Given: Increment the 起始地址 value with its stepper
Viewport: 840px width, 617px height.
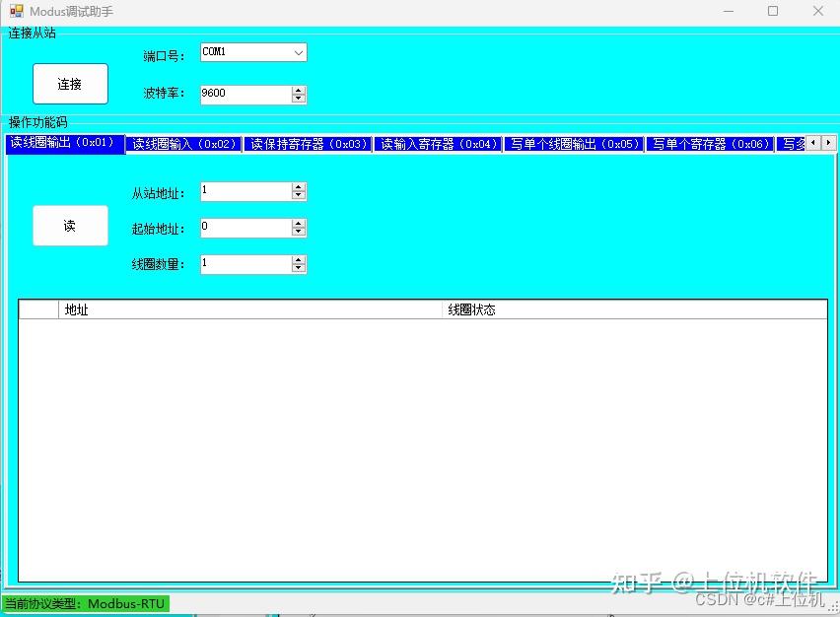Looking at the screenshot, I should click(x=298, y=223).
